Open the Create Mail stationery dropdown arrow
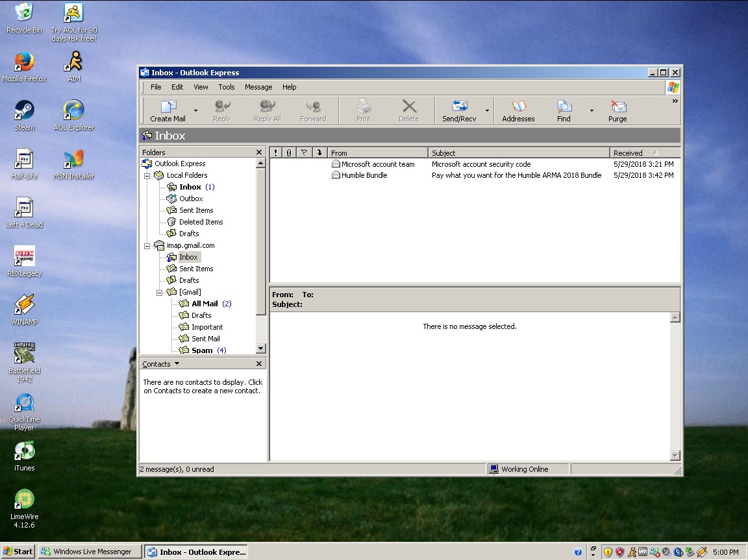 coord(195,110)
